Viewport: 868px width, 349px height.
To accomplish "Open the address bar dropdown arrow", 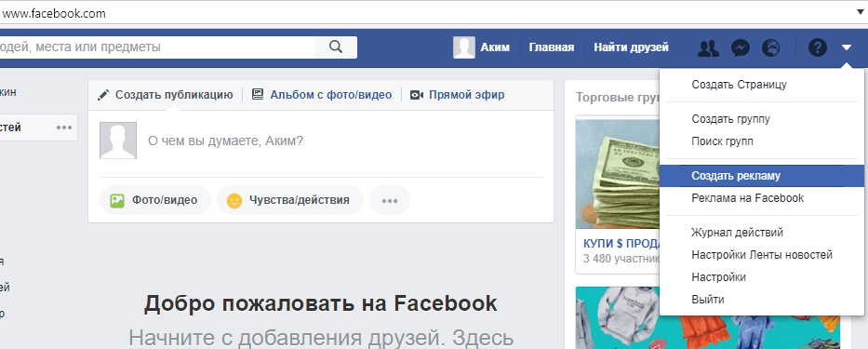I will [861, 13].
